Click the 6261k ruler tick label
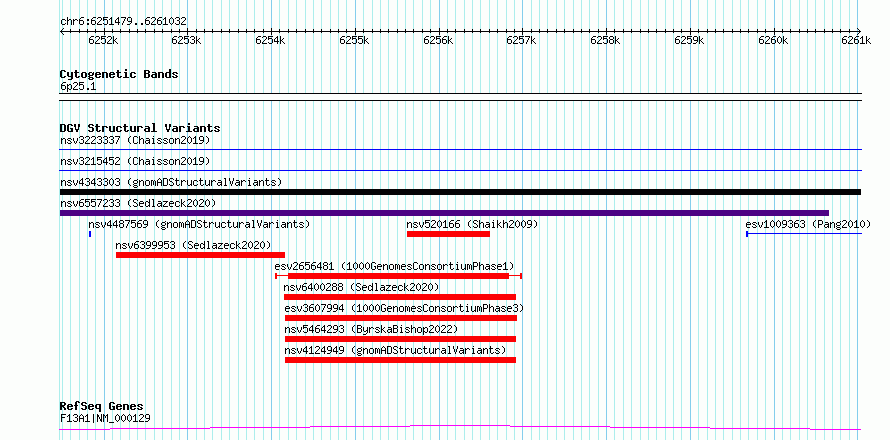The image size is (890, 440). (x=857, y=40)
